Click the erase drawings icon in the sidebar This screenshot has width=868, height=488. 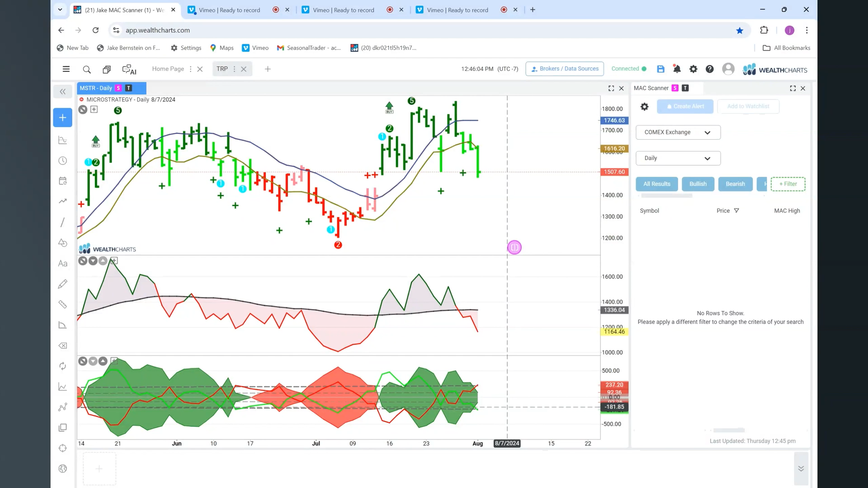[63, 346]
